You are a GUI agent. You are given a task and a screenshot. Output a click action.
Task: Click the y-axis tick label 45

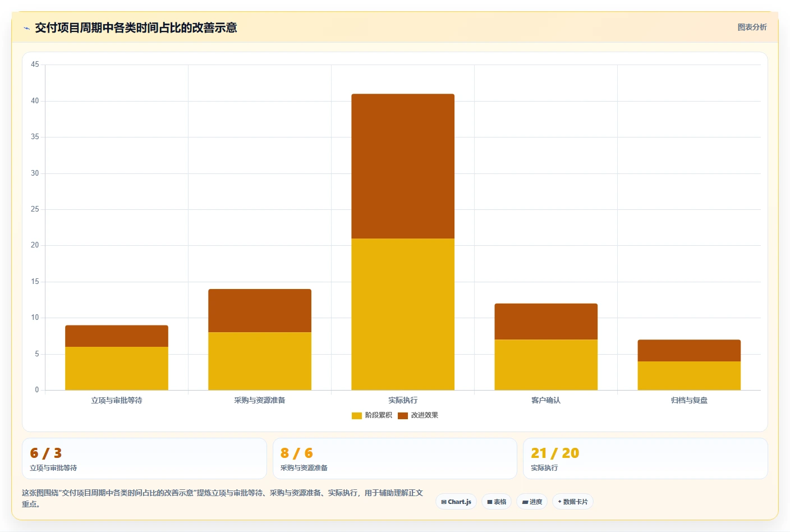tap(35, 65)
